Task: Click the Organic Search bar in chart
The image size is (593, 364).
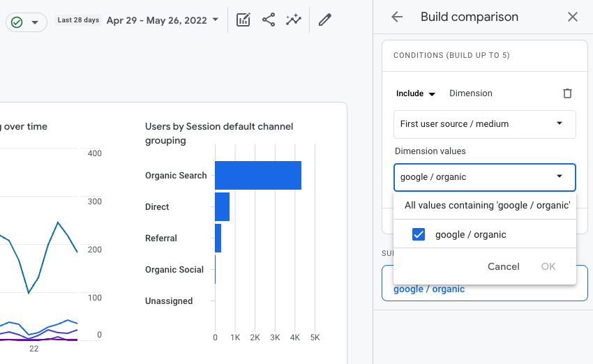Action: (x=257, y=175)
